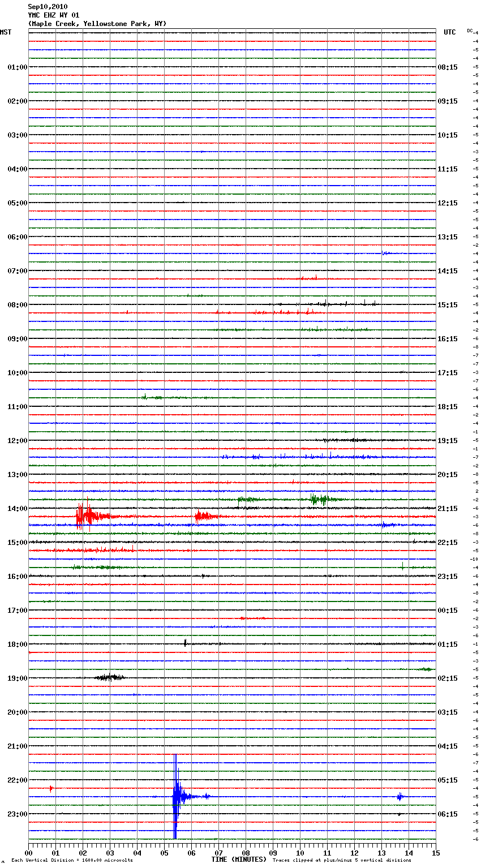Select the 12 tick on the minutes axis
Image resolution: width=481 pixels, height=868 pixels.
[354, 853]
